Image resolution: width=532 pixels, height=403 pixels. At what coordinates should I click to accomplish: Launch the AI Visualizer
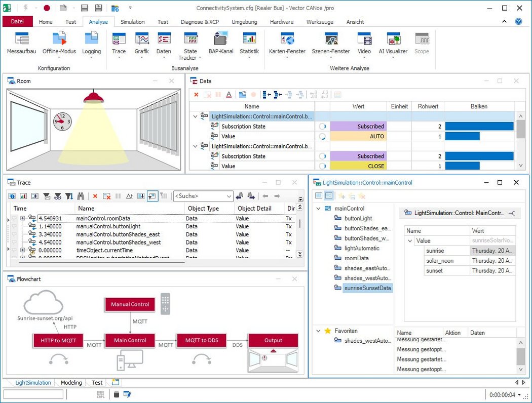(x=393, y=44)
